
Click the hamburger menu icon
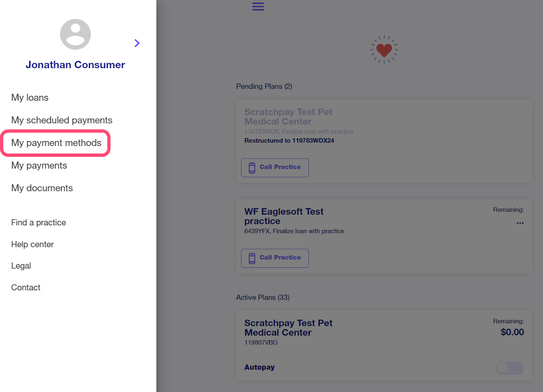click(258, 6)
